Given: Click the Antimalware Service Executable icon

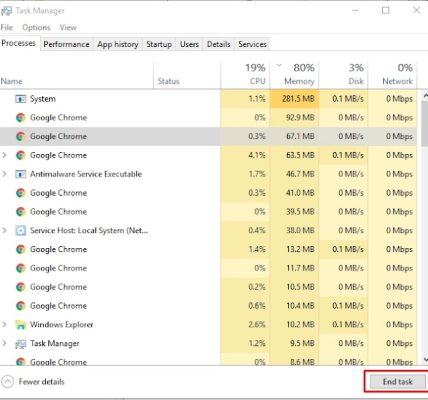Looking at the screenshot, I should pos(21,174).
